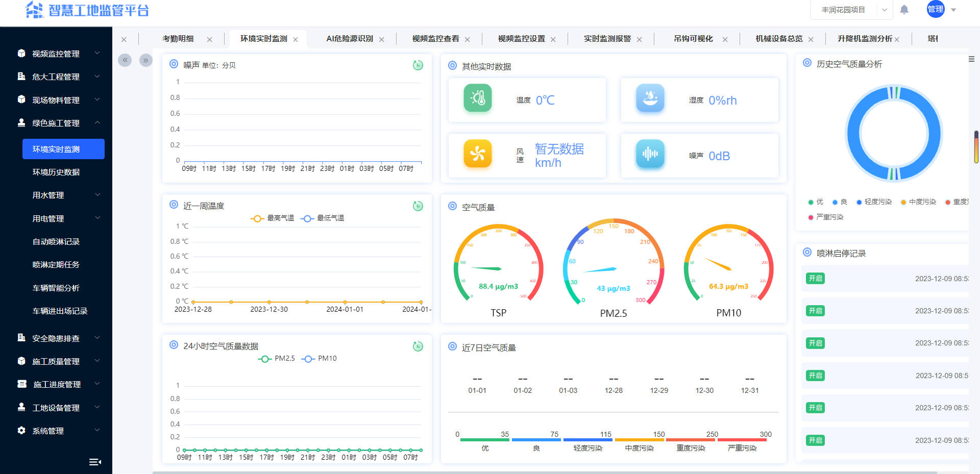Click the refresh icon on 噪声 chart

pyautogui.click(x=418, y=65)
